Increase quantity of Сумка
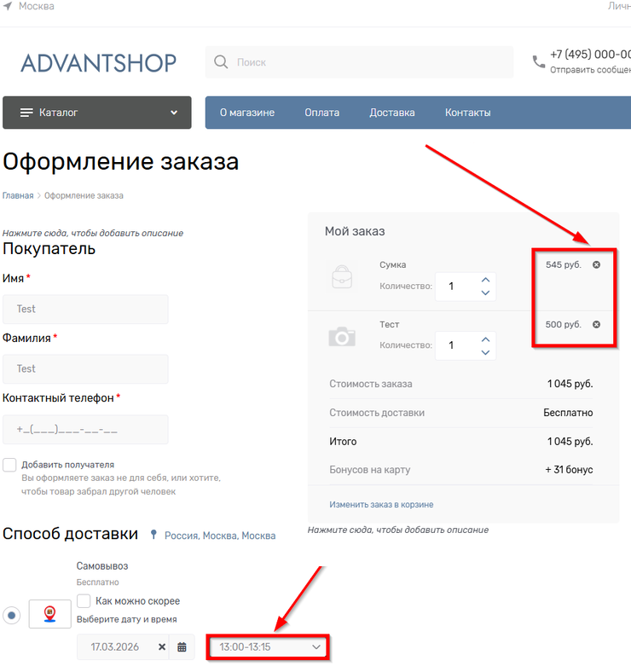The image size is (631, 672). point(485,280)
